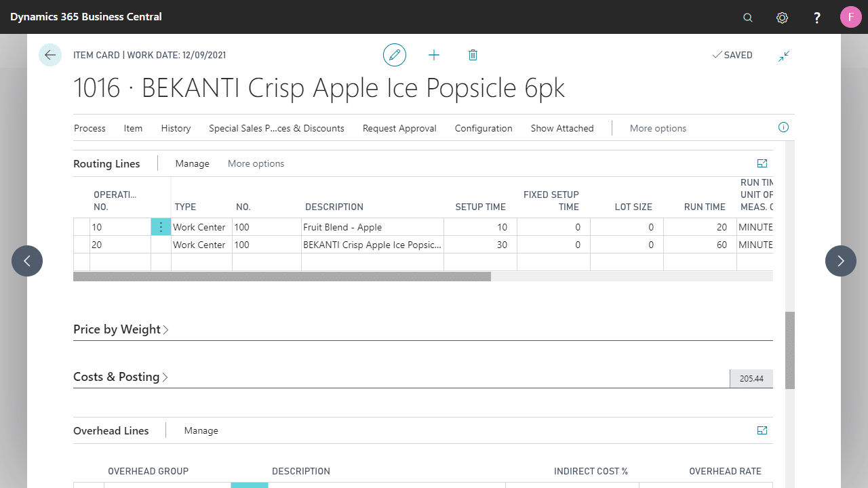The height and width of the screenshot is (488, 868).
Task: Select the Fruit Blend - Apple description cell
Action: point(372,227)
